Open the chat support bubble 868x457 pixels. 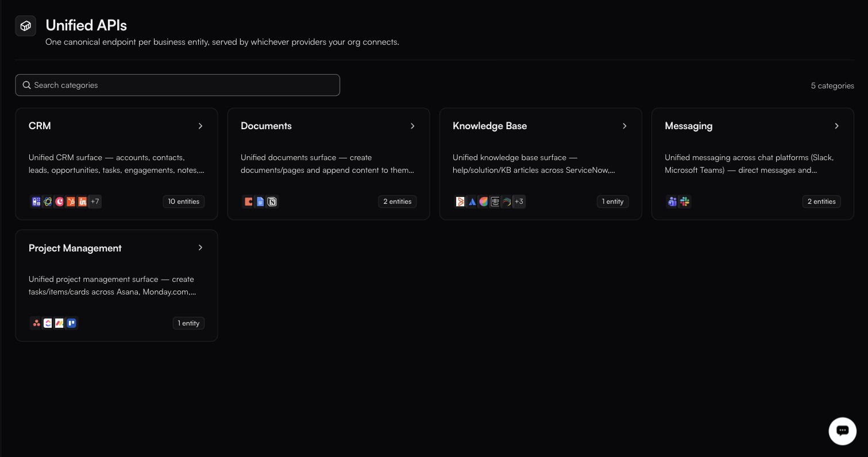[x=843, y=431]
